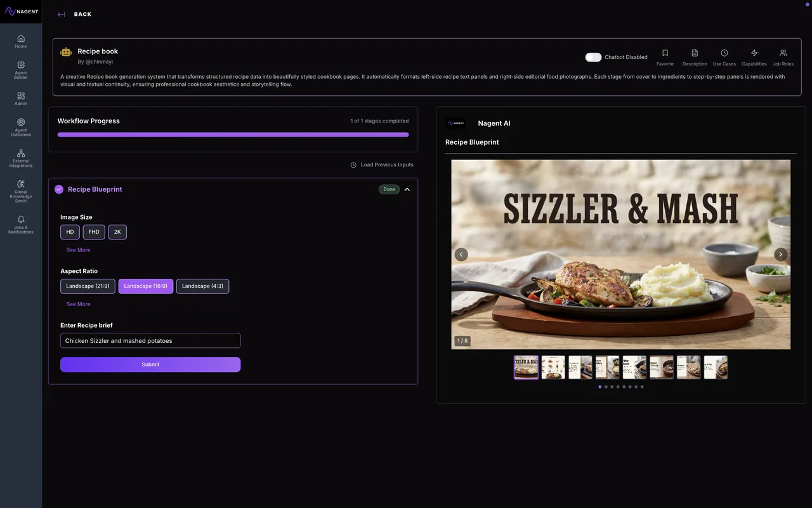Click the Workflow Progress bar
This screenshot has height=508, width=812.
pos(233,135)
